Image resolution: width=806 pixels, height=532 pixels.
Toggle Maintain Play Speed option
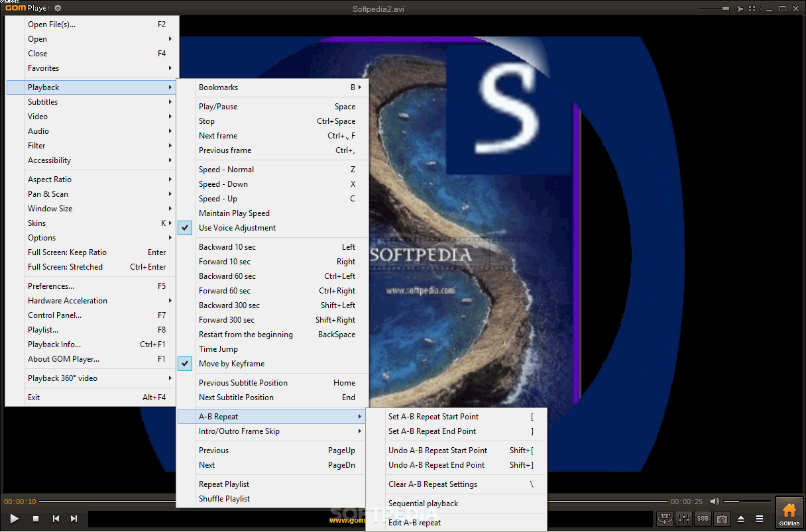(x=272, y=213)
